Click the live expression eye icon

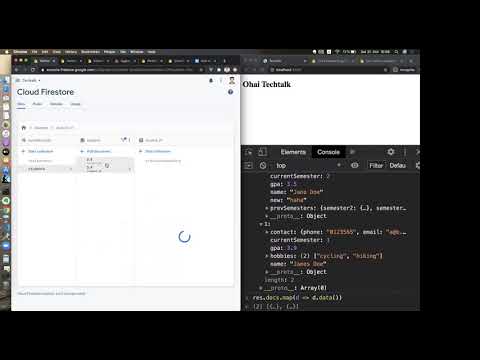(x=355, y=165)
